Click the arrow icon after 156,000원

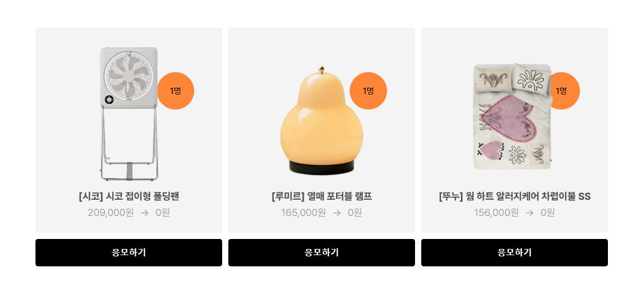[530, 213]
